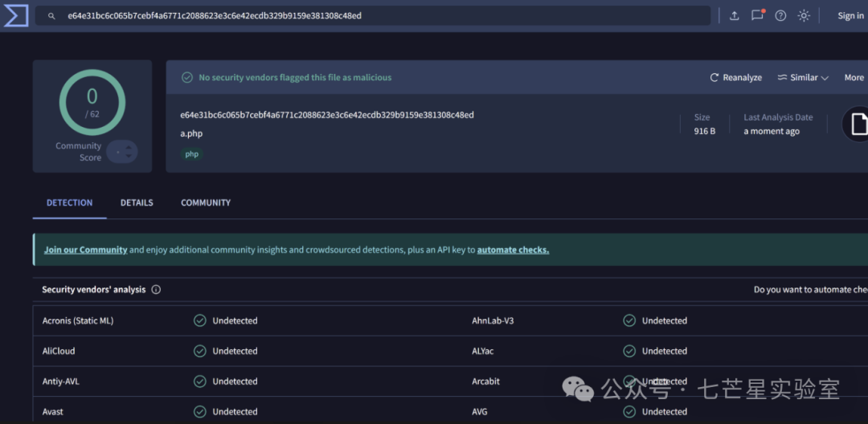Click the Reanalyze button
868x424 pixels.
(x=735, y=78)
